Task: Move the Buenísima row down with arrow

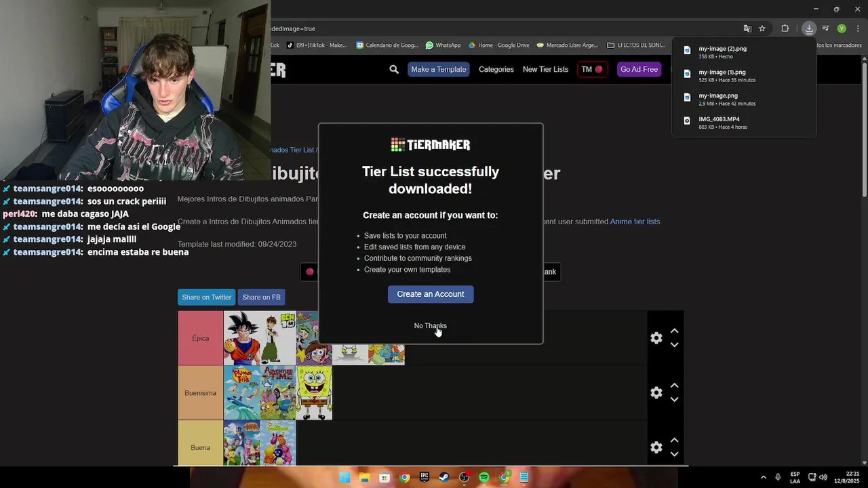Action: (675, 400)
